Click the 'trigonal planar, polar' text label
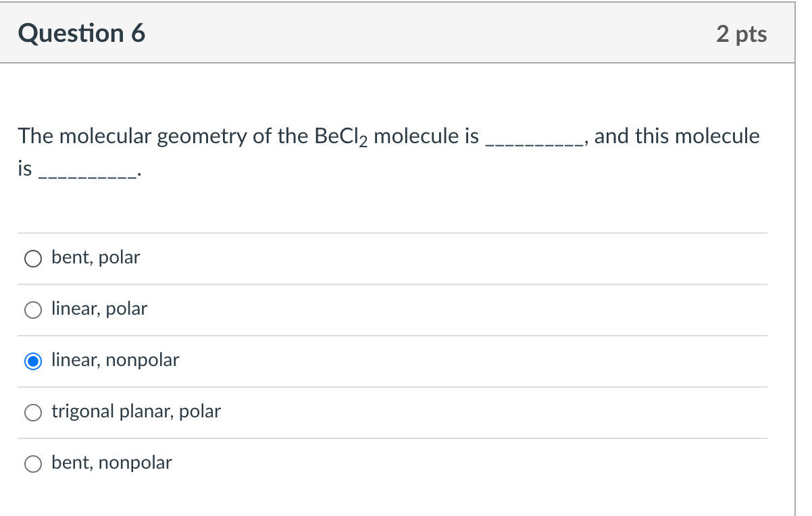This screenshot has width=812, height=516. (136, 411)
